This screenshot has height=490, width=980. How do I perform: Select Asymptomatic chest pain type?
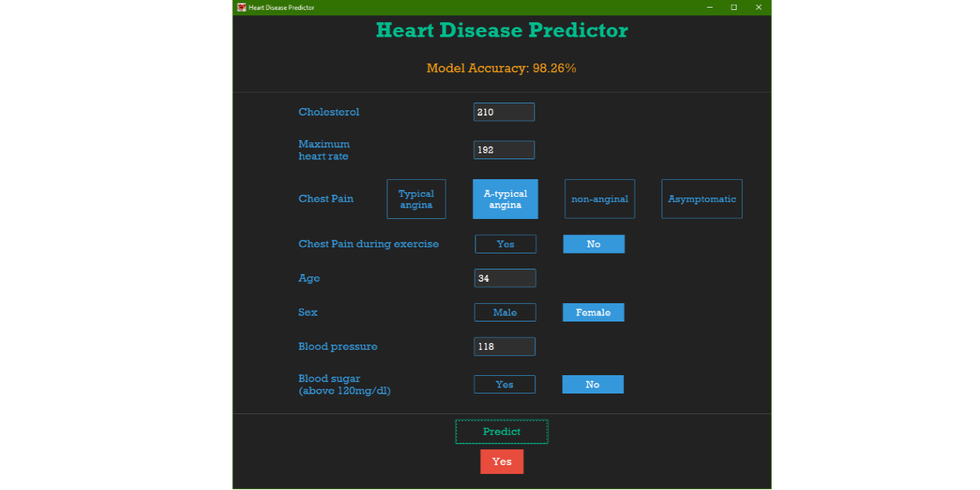[701, 198]
